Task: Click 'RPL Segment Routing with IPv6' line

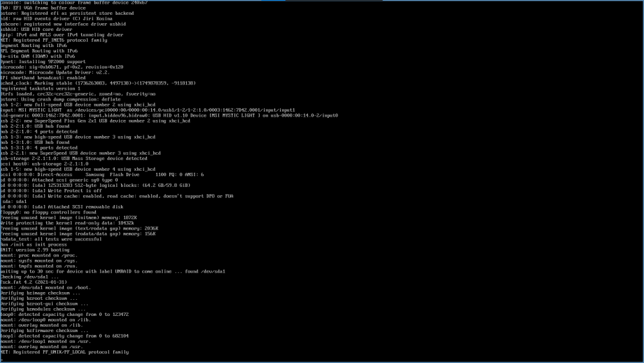Action: click(39, 51)
